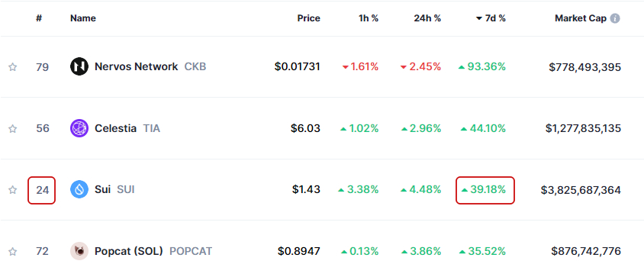The width and height of the screenshot is (644, 277).
Task: Click the Market Cap column header
Action: (581, 18)
